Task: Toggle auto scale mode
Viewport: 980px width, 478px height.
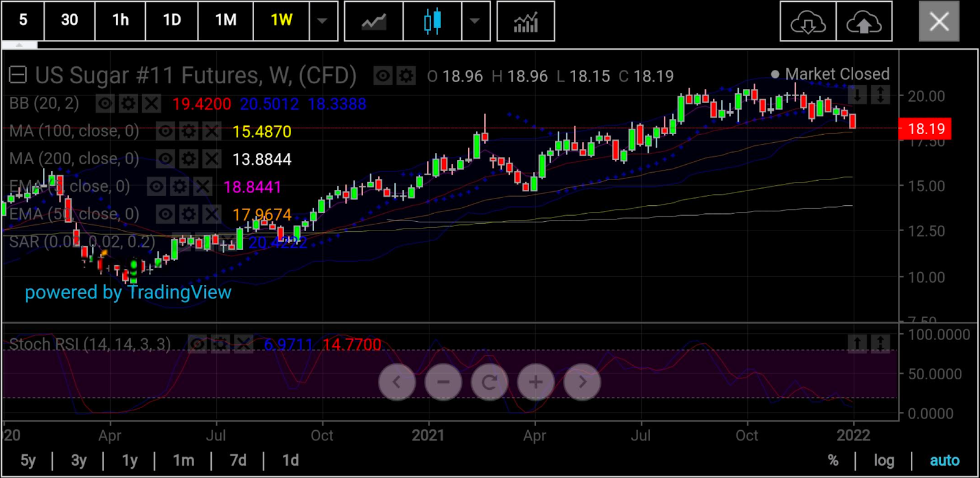Action: click(x=944, y=460)
